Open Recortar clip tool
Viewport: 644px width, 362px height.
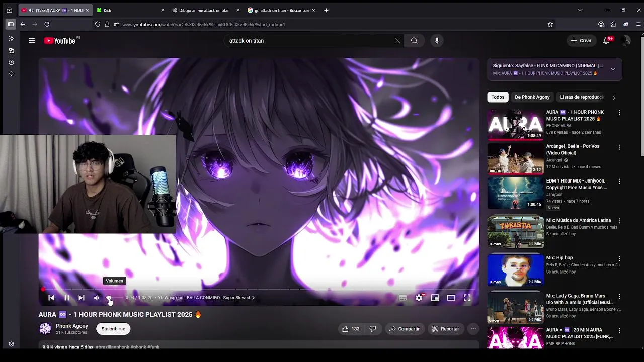[446, 329]
